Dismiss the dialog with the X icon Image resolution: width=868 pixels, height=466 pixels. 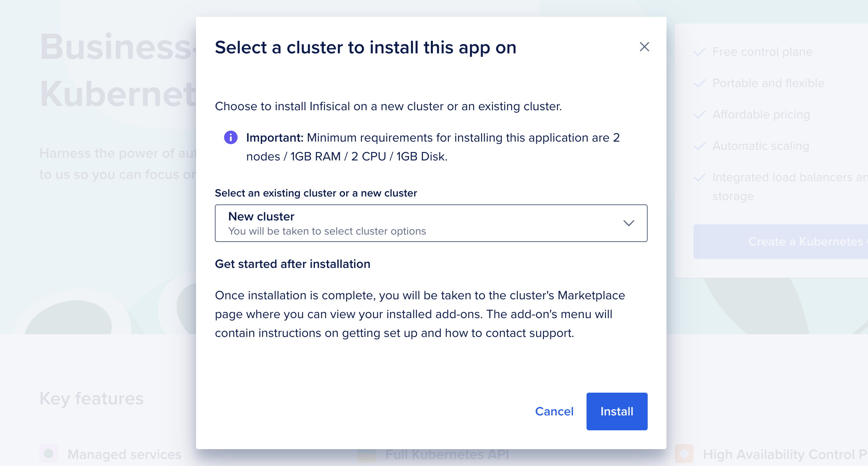click(645, 47)
